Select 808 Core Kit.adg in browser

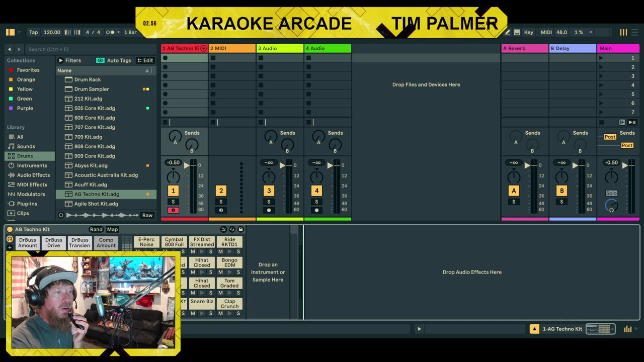[95, 146]
